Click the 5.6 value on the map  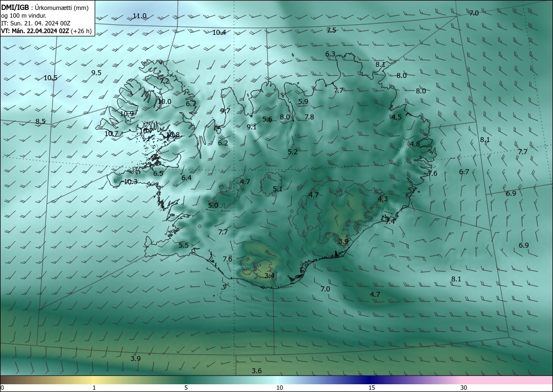click(267, 119)
